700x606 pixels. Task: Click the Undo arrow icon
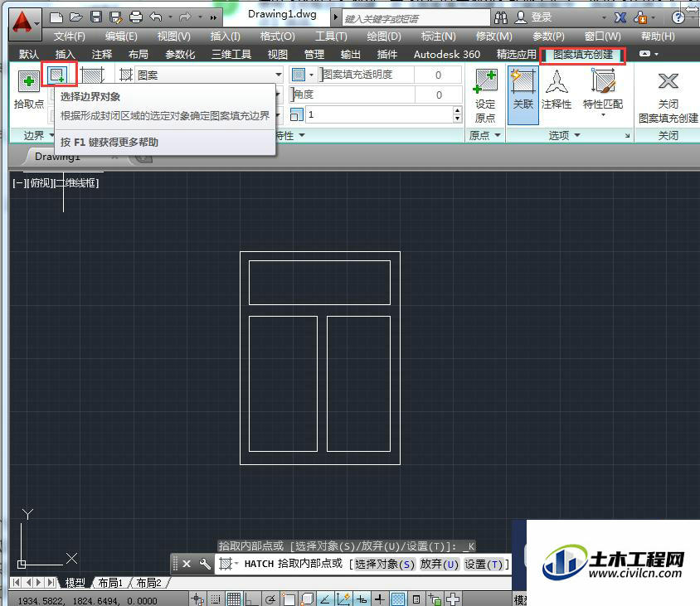click(156, 17)
